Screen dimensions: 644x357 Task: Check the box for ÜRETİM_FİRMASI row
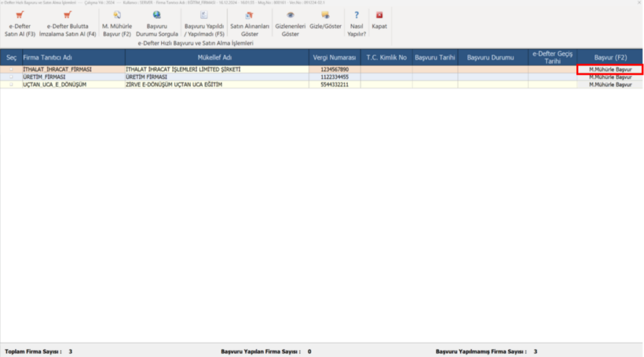(x=11, y=77)
